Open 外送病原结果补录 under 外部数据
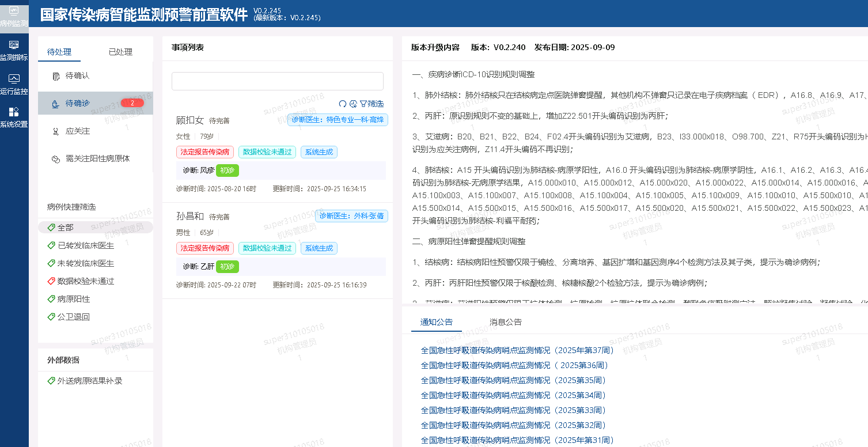Image resolution: width=868 pixels, height=447 pixels. tap(85, 381)
